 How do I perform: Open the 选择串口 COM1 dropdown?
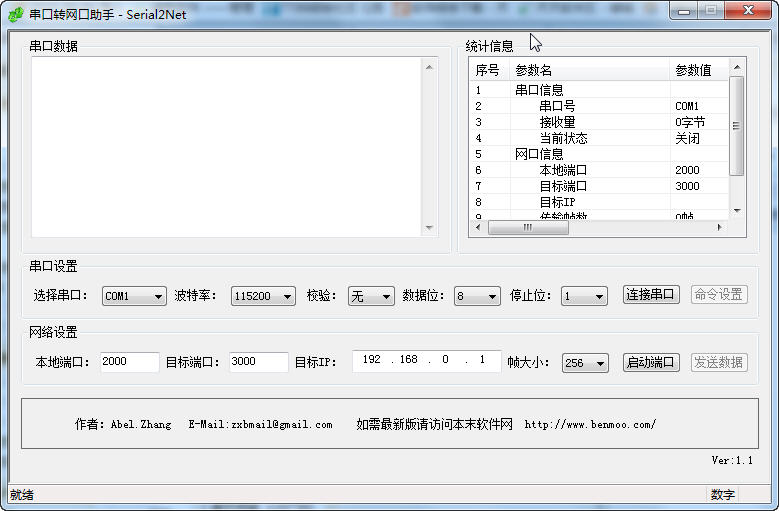[x=134, y=296]
